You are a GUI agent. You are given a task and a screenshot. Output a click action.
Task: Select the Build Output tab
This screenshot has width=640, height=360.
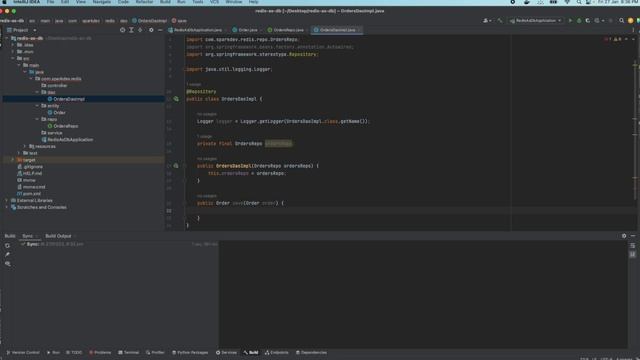point(58,236)
